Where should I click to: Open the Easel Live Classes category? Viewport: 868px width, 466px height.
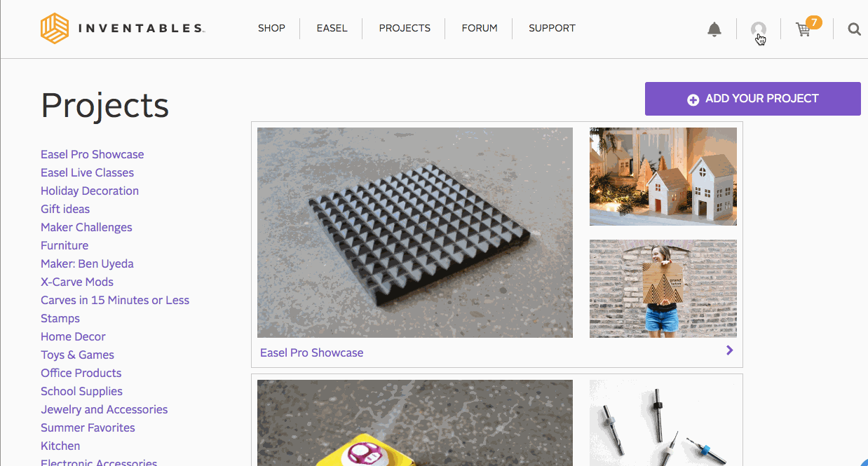tap(87, 172)
